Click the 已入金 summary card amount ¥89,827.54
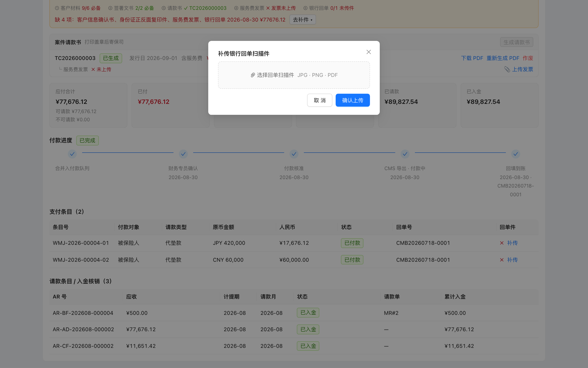This screenshot has width=588, height=368. 483,102
